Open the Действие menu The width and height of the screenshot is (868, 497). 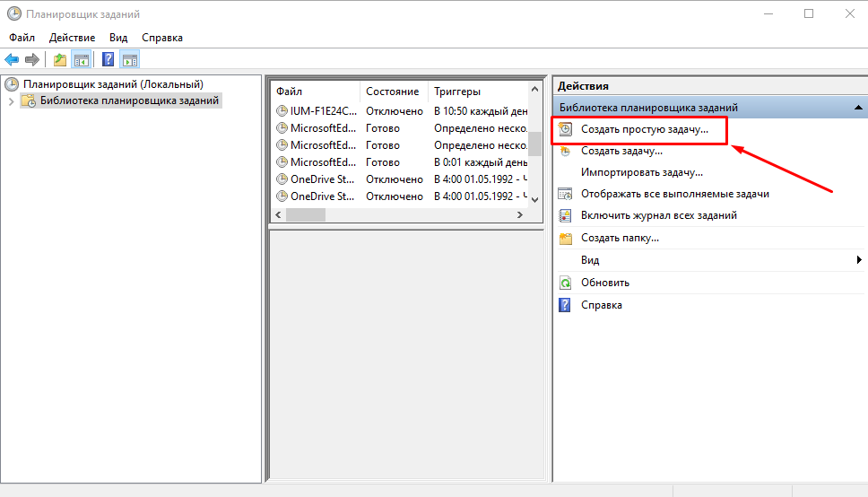pos(72,38)
